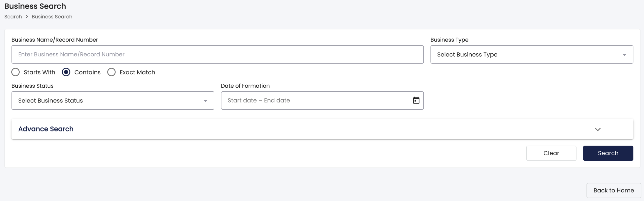Expand the Advance Search panel title
The height and width of the screenshot is (201, 644).
[x=46, y=129]
